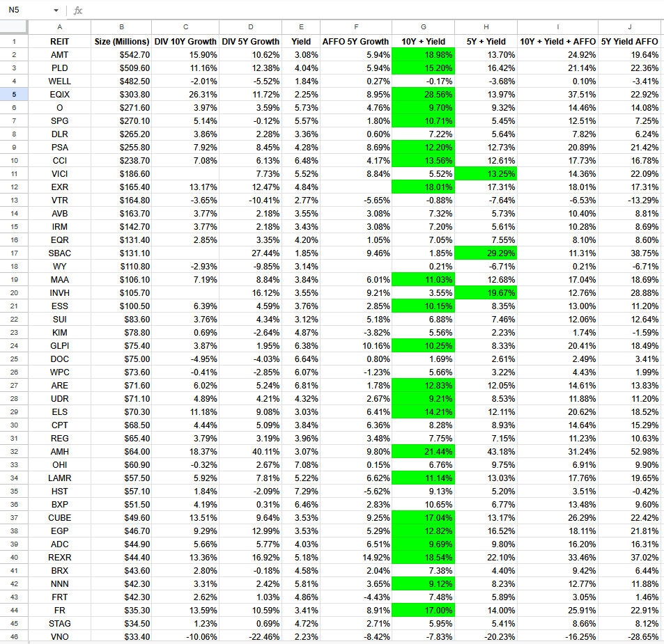The height and width of the screenshot is (644, 664).
Task: Select the green 19.67% cell for INVH
Action: (x=486, y=293)
